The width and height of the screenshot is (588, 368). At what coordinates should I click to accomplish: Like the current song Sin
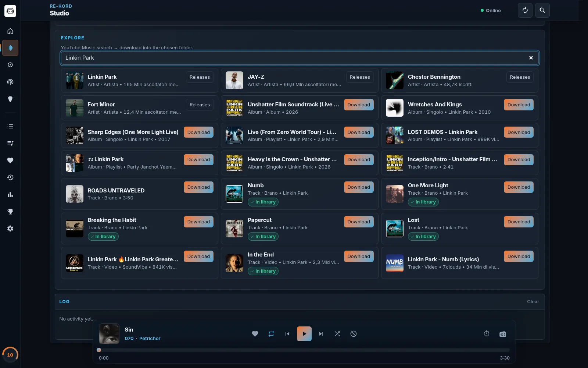(x=255, y=334)
